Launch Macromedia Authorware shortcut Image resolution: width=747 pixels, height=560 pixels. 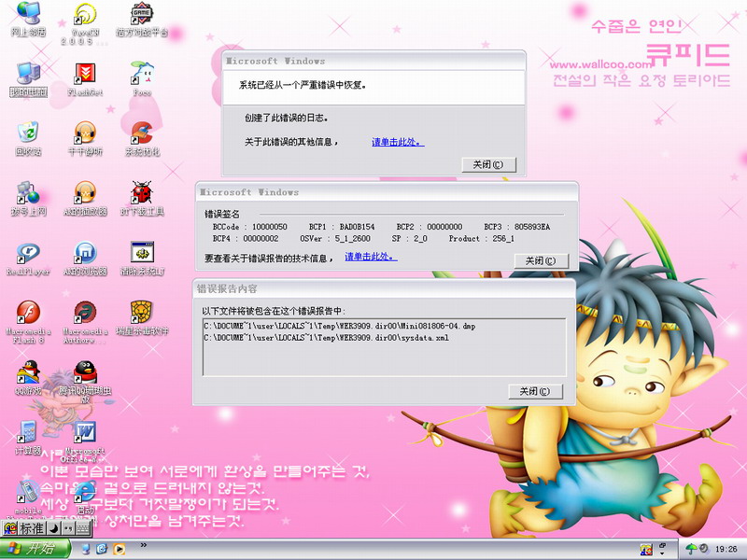pyautogui.click(x=85, y=322)
